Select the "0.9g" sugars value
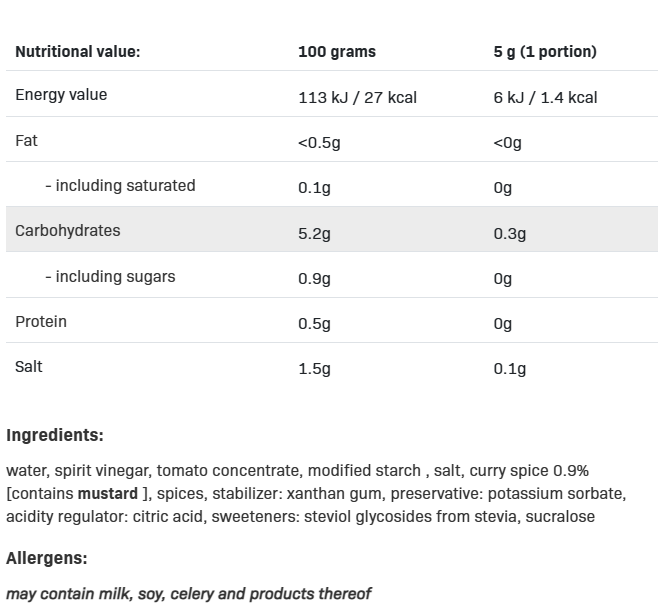The height and width of the screenshot is (612, 661). [314, 279]
